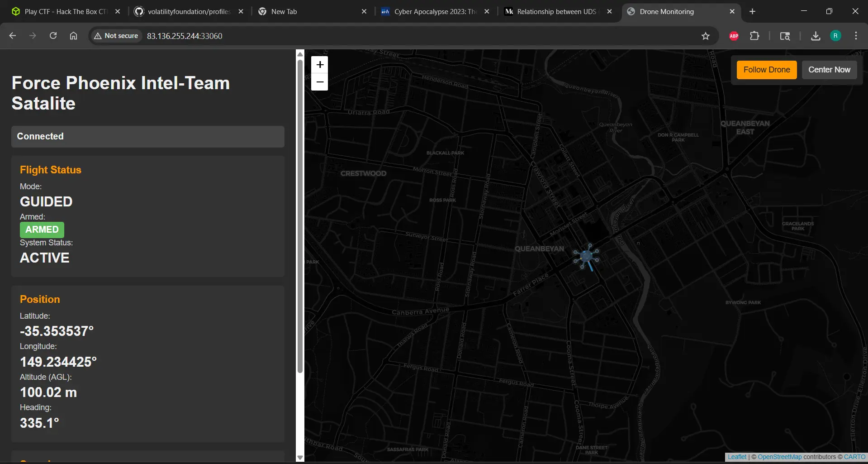Close the volatilityfoundation/profiles tab
The height and width of the screenshot is (464, 868).
[241, 12]
